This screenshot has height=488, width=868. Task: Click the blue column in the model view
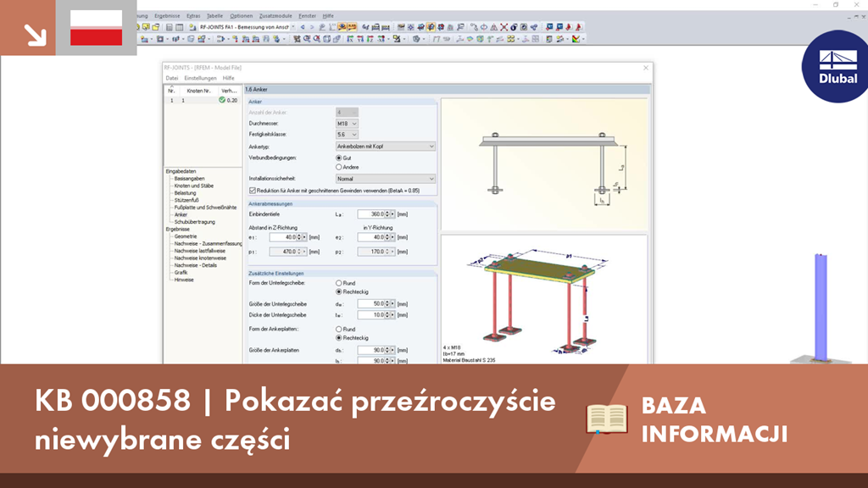[x=821, y=307]
